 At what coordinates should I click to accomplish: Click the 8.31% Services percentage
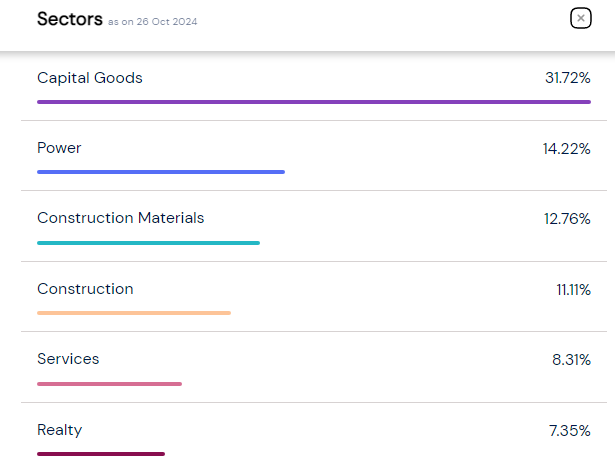[x=571, y=359]
